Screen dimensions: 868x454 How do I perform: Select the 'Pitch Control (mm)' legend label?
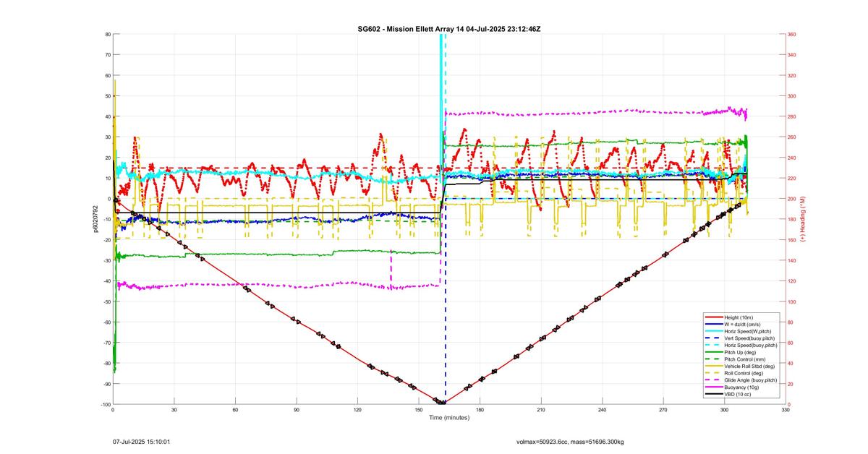tap(746, 359)
